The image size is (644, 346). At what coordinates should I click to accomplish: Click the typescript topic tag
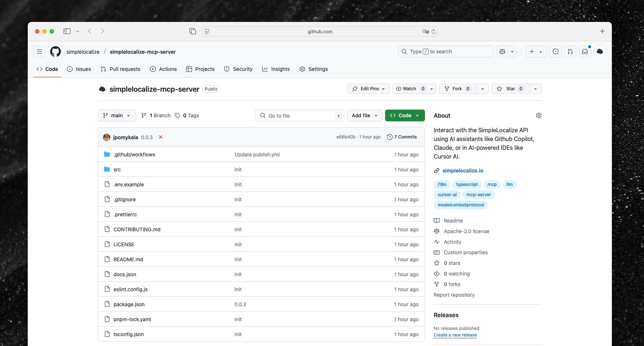coord(467,185)
